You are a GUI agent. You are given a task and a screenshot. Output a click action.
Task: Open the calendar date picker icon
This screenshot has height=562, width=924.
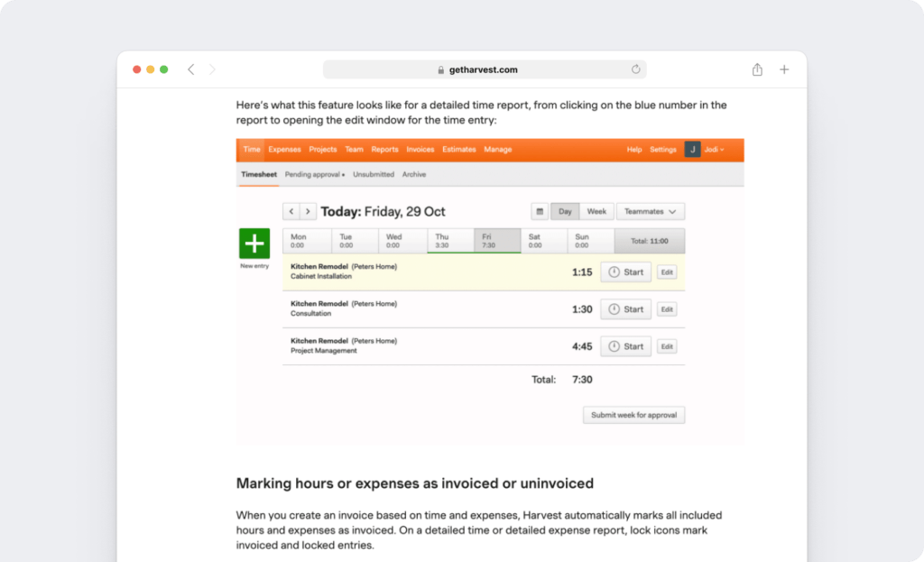coord(540,212)
